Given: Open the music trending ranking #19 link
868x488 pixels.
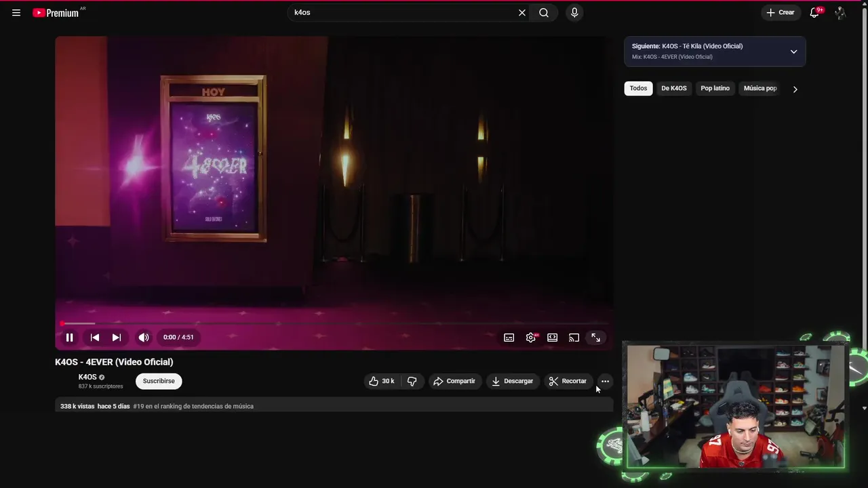Looking at the screenshot, I should click(193, 406).
